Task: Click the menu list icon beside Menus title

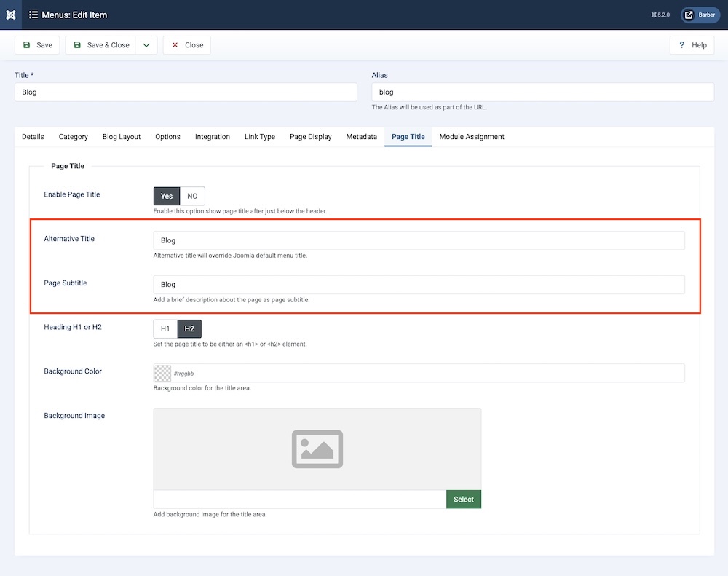Action: [x=33, y=15]
